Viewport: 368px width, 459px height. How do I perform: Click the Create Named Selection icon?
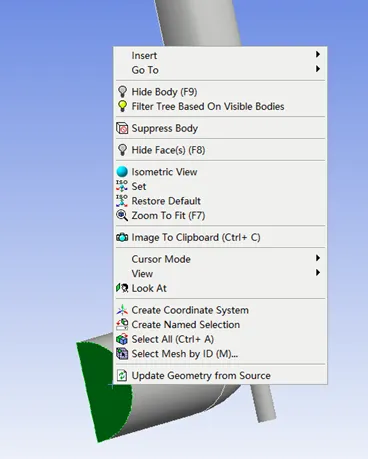(x=122, y=324)
